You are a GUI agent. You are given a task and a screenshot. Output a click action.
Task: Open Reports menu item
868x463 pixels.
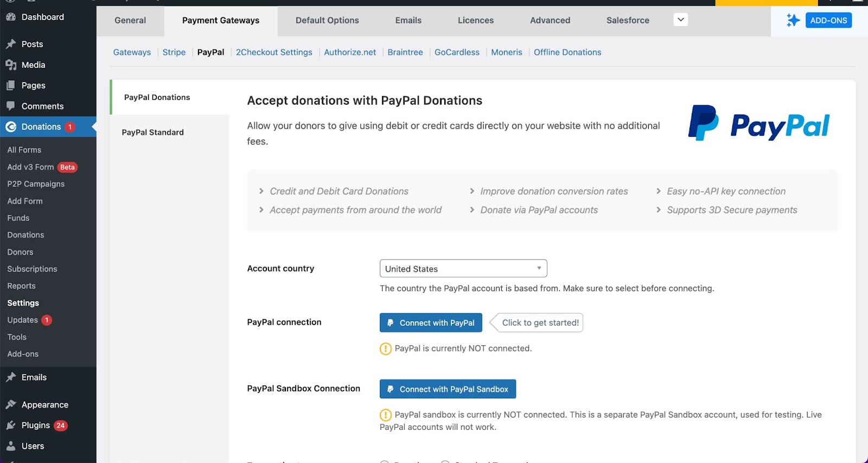[x=21, y=286]
